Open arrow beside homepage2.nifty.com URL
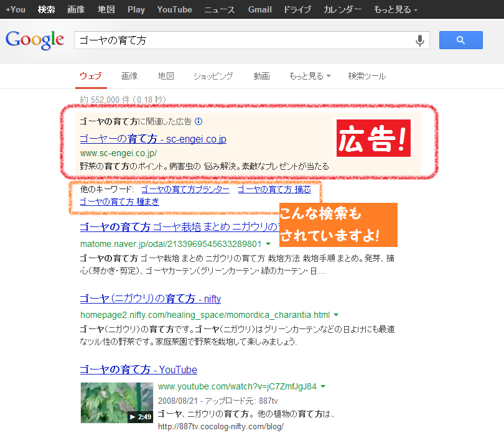This screenshot has height=433, width=504. pos(336,315)
